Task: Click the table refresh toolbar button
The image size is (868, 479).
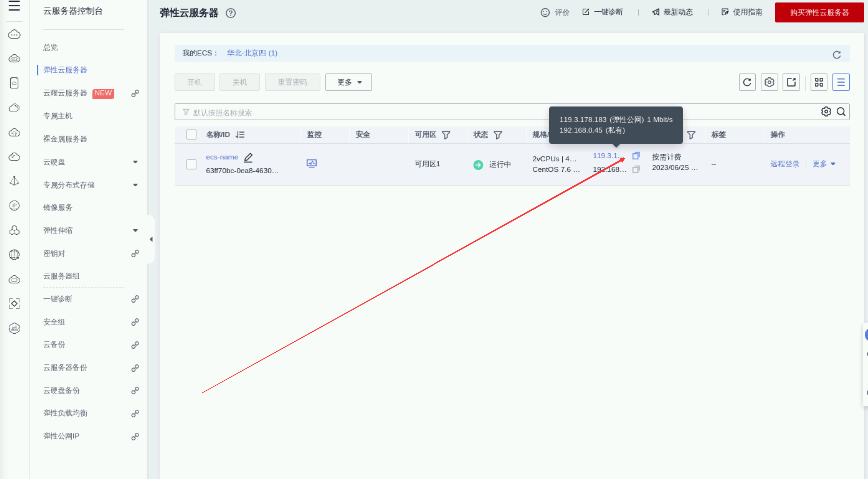Action: point(747,82)
